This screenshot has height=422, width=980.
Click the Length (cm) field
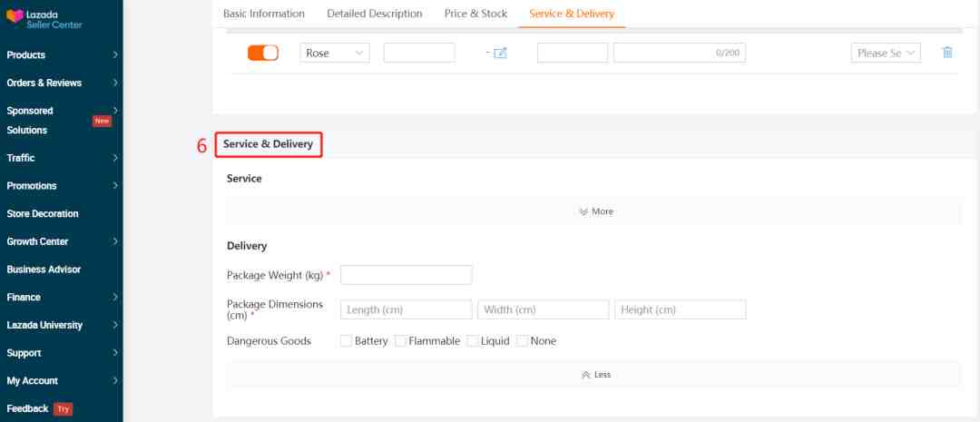click(x=407, y=309)
